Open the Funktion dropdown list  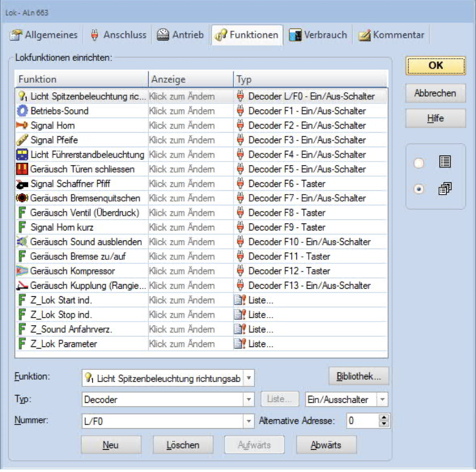pos(249,378)
